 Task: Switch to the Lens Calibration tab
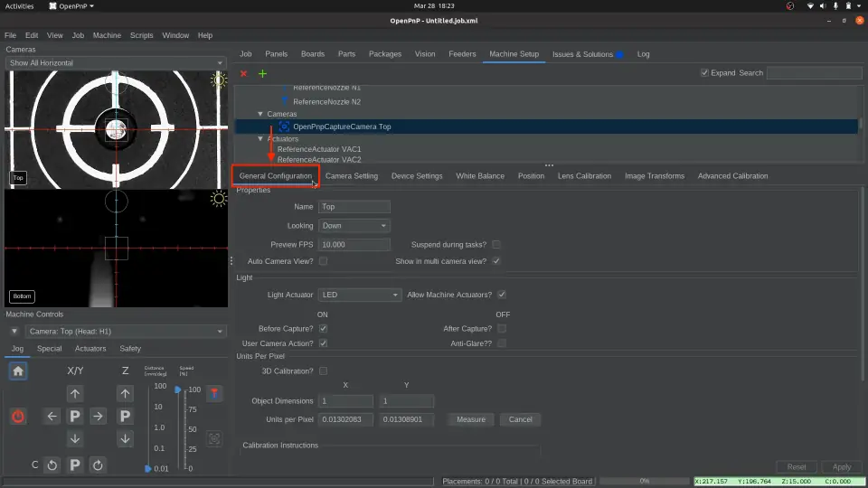pyautogui.click(x=584, y=175)
